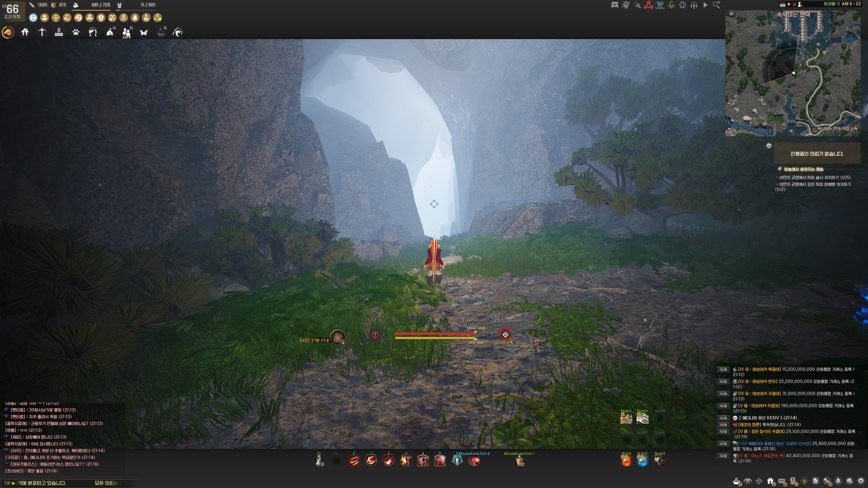This screenshot has height=488, width=868.
Task: Open quest widget settings gear
Action: tap(769, 145)
